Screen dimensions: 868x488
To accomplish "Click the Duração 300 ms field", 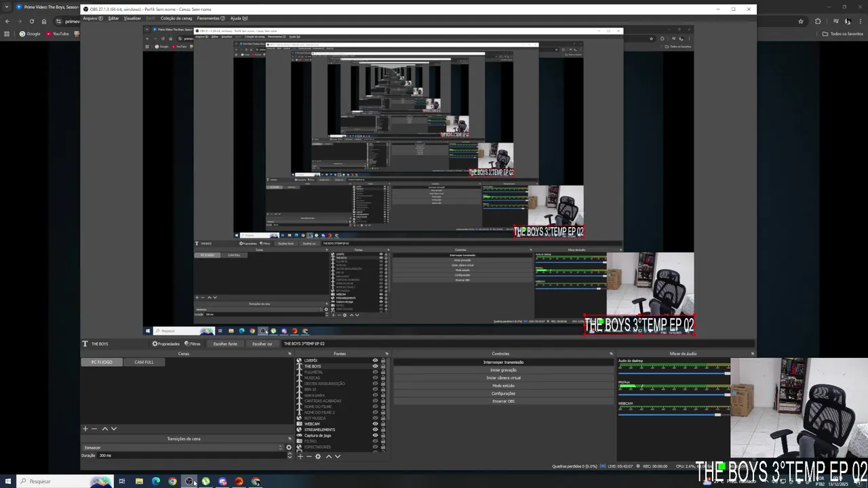I will (191, 455).
